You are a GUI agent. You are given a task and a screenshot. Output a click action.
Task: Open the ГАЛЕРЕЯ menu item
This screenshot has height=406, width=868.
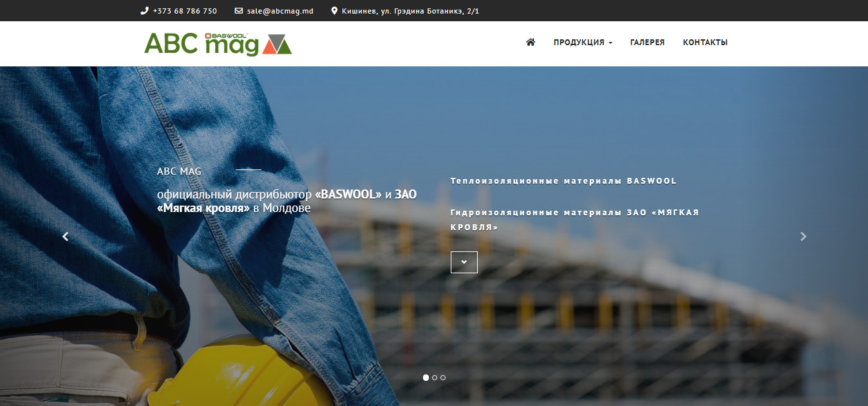[647, 43]
